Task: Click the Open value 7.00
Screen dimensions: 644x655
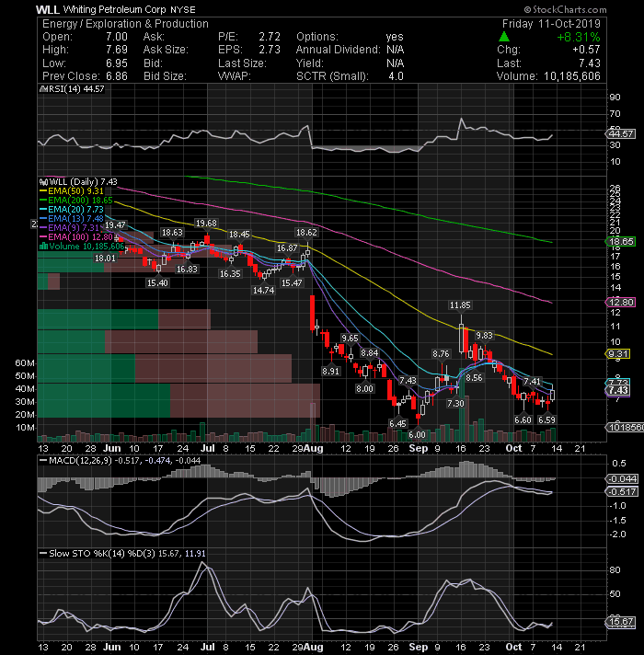Action: point(117,37)
